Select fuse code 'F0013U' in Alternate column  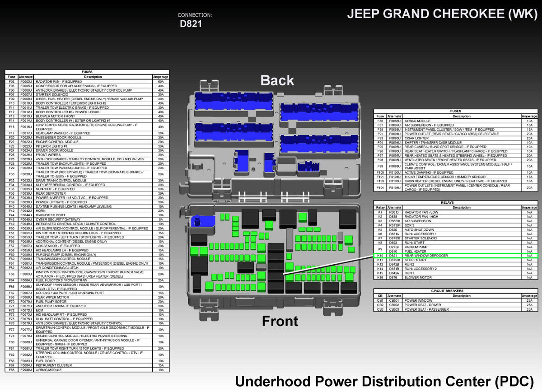tap(26, 116)
